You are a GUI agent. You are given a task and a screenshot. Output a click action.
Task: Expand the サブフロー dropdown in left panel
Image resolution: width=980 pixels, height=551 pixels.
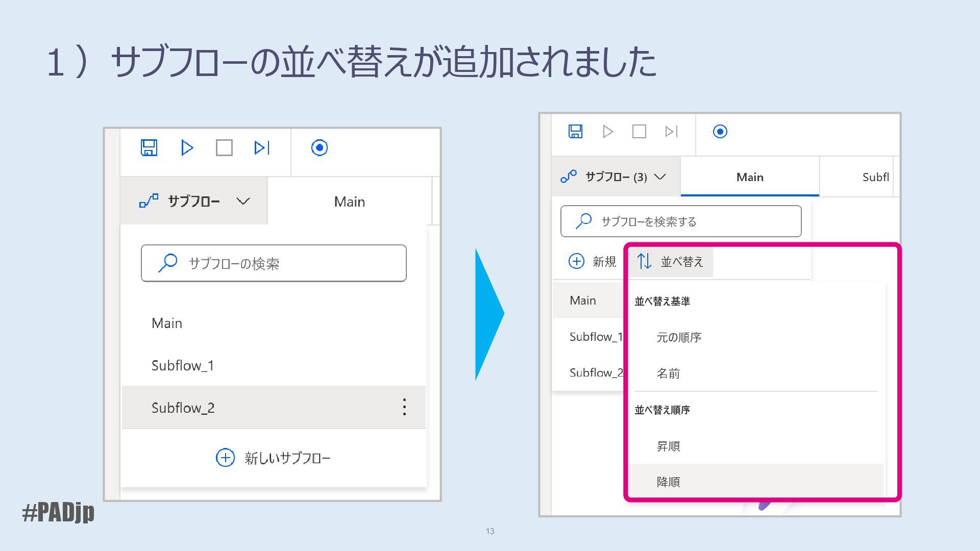(x=194, y=201)
